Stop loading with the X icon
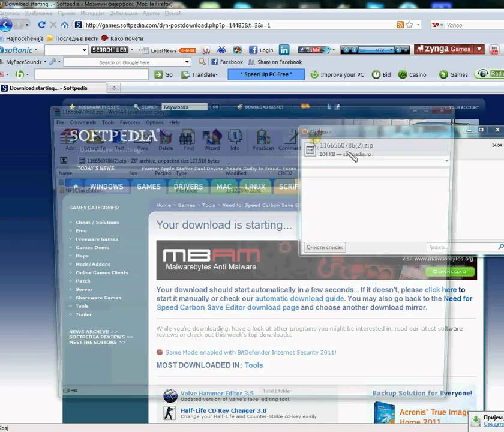The width and height of the screenshot is (504, 432). pyautogui.click(x=53, y=25)
